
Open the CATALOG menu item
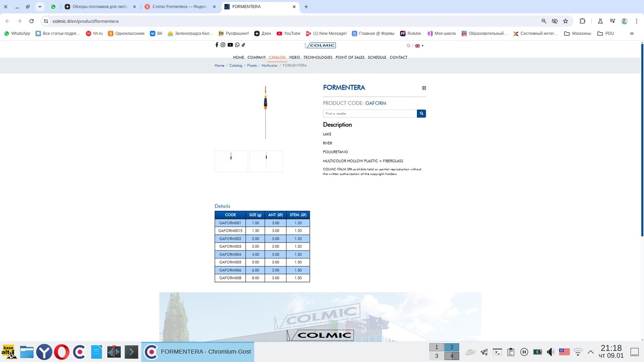277,57
